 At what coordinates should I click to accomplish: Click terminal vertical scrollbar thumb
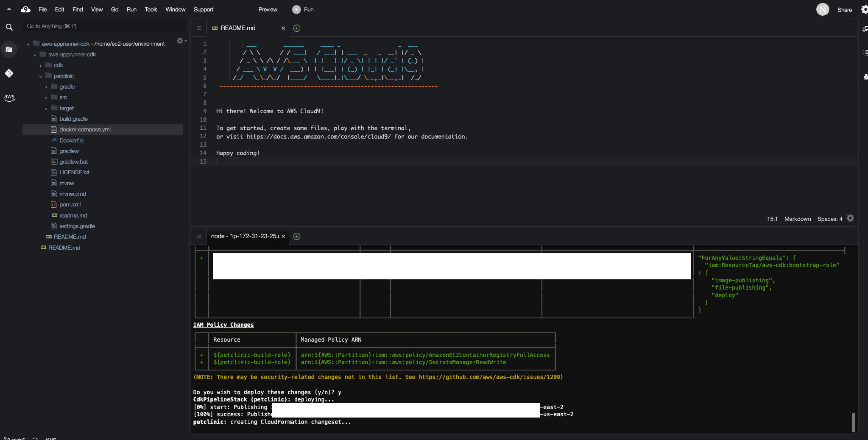click(853, 422)
